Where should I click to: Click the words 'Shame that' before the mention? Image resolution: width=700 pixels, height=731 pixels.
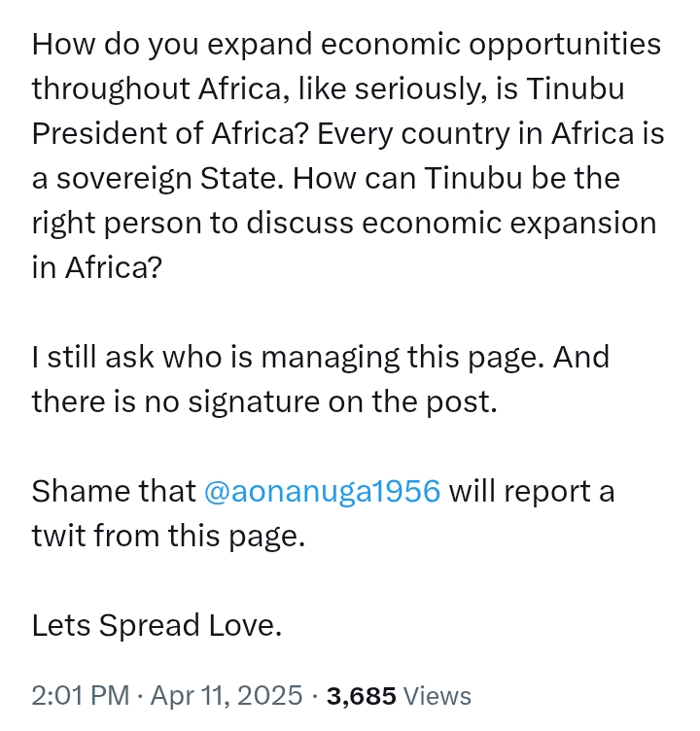114,491
